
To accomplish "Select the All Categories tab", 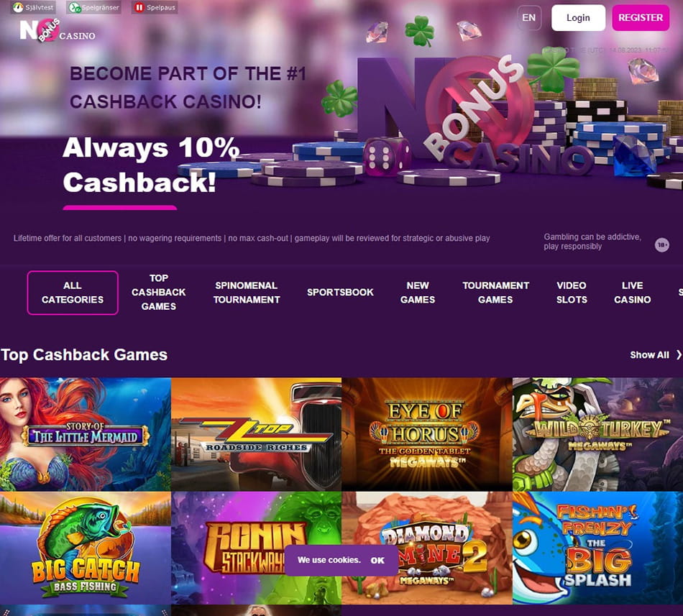I will 73,293.
